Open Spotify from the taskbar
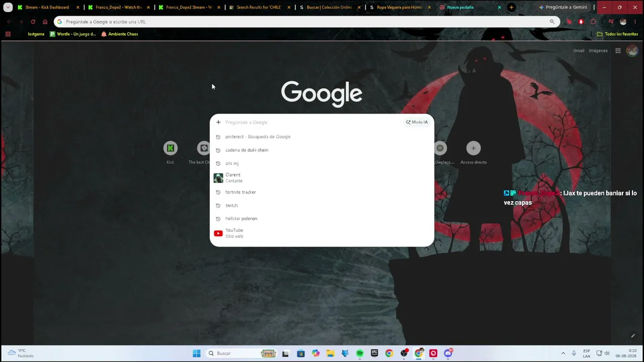 [360, 353]
